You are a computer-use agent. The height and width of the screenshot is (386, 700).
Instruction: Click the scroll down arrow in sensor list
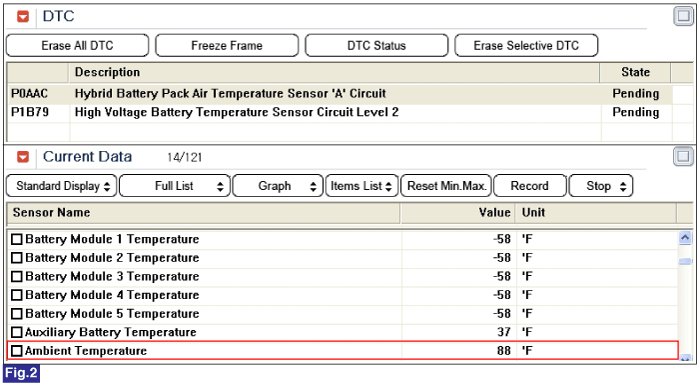(686, 357)
